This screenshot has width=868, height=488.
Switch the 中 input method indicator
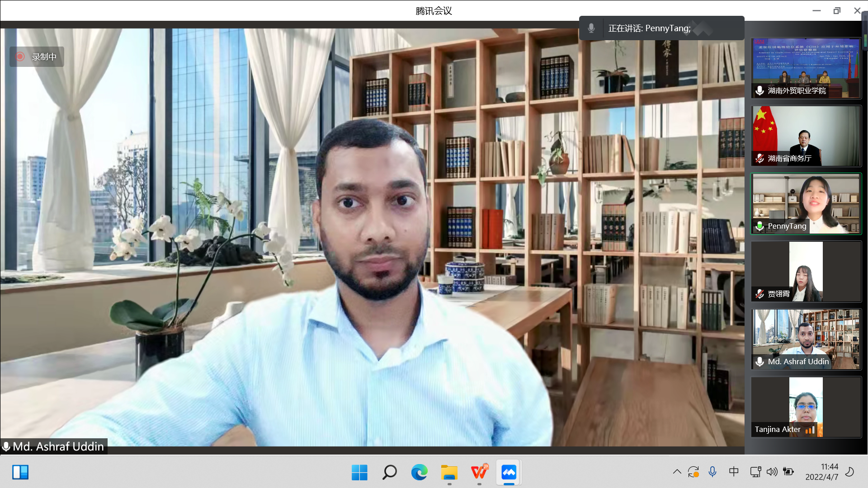point(734,472)
